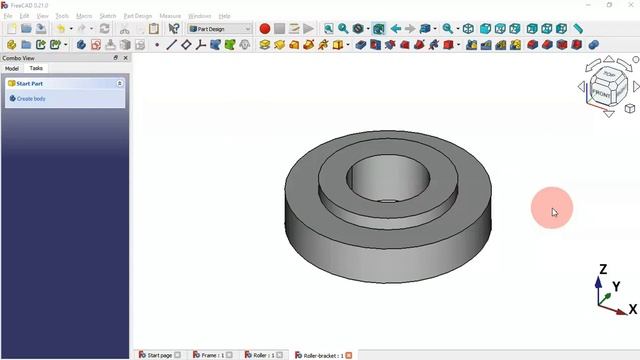
Task: Open the redo history dropdown arrow
Action: click(x=91, y=29)
